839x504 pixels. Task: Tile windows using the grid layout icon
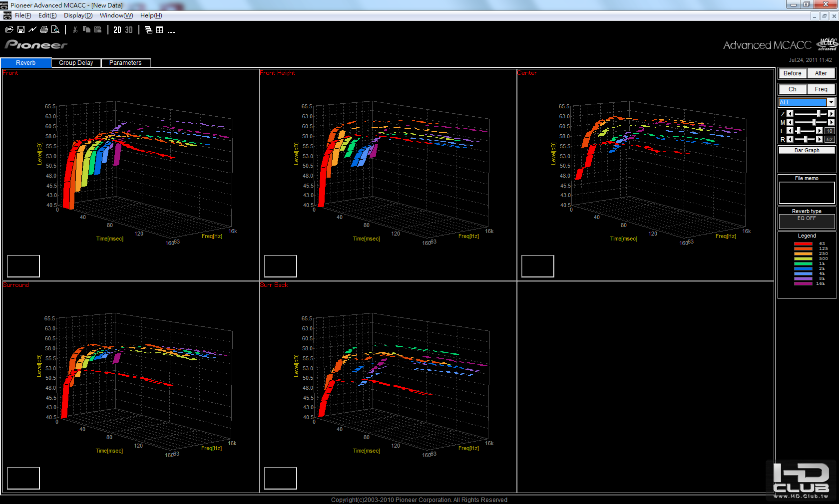160,30
